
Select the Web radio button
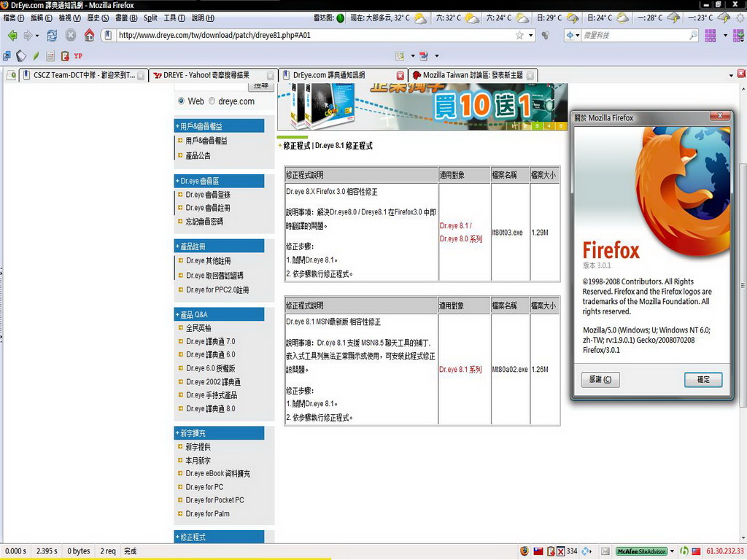click(182, 101)
